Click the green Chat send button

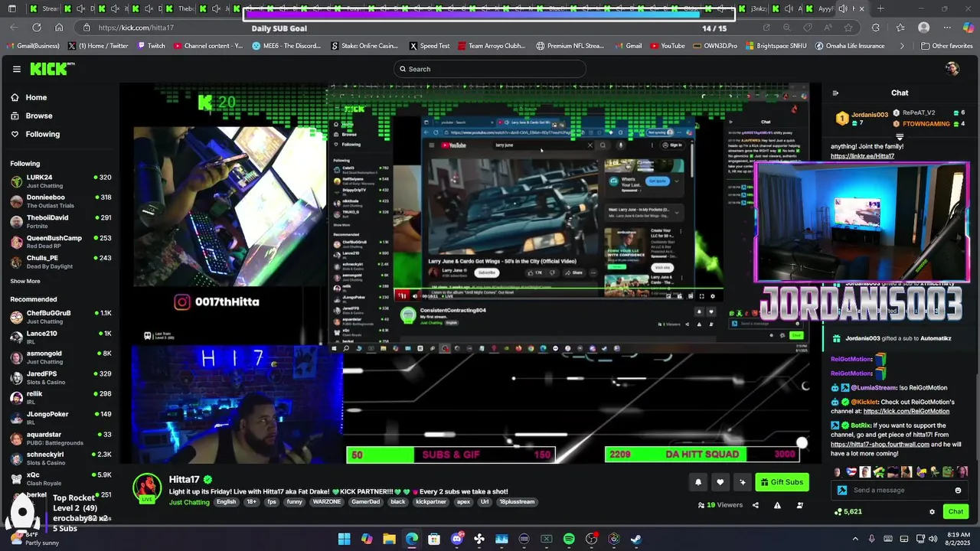coord(955,512)
